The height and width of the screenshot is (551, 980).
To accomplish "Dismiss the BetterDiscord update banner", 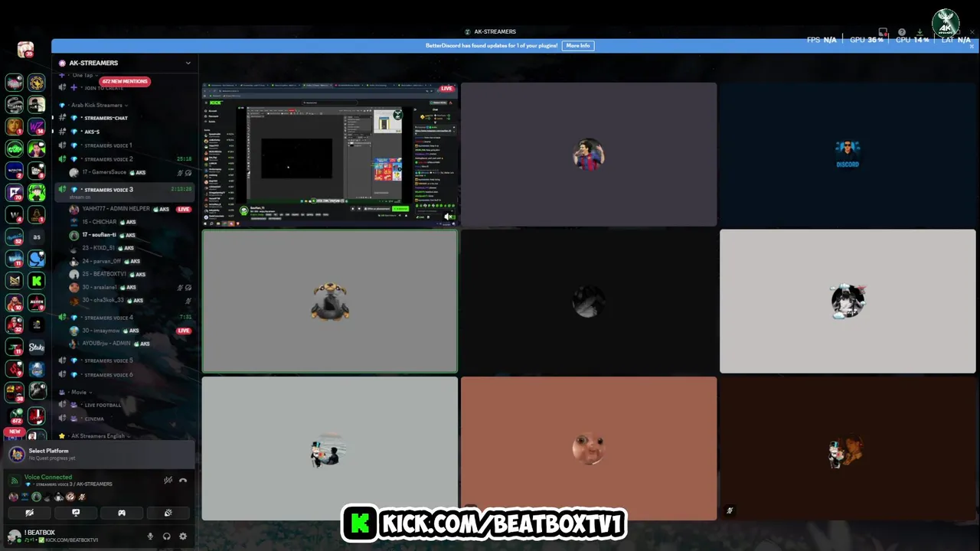I will pyautogui.click(x=972, y=46).
